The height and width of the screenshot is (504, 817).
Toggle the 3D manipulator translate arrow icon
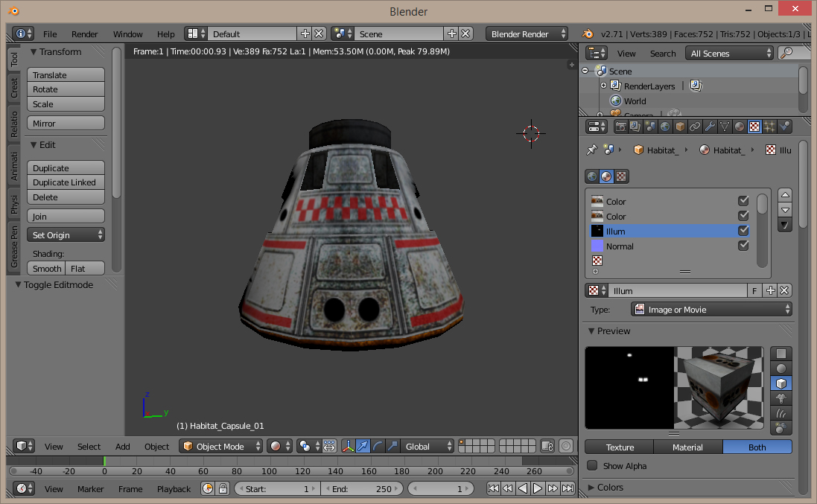click(363, 446)
